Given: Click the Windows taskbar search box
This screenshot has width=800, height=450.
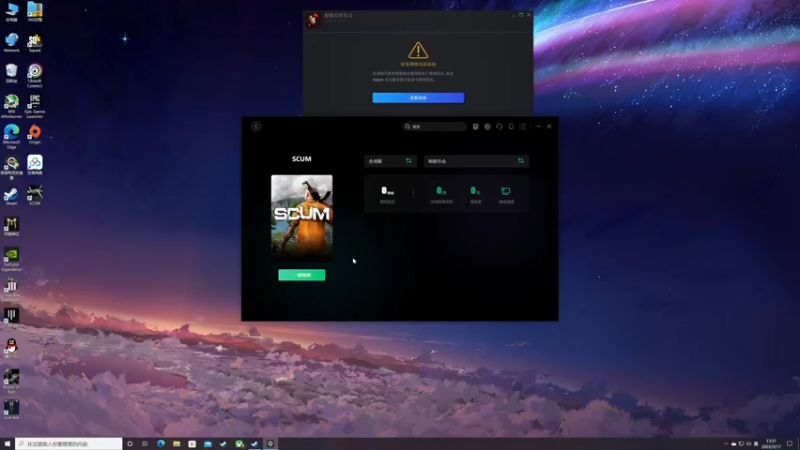Looking at the screenshot, I should 69,444.
